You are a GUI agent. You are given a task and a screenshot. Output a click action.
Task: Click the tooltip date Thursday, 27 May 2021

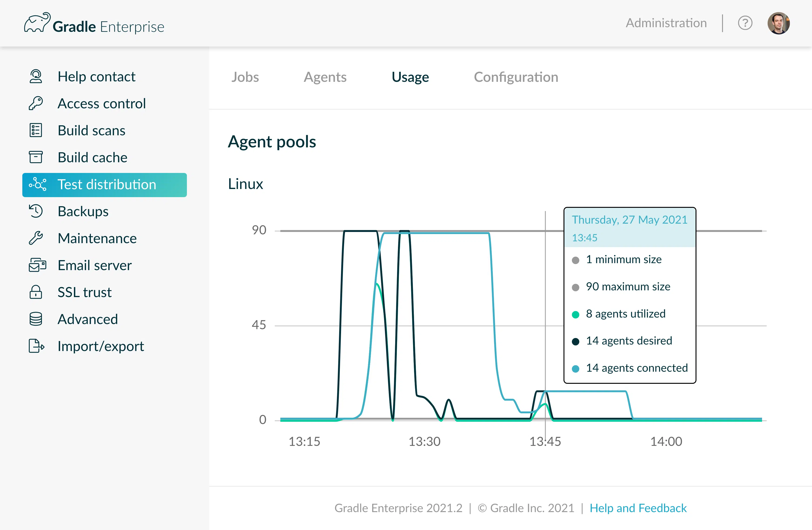pyautogui.click(x=630, y=220)
